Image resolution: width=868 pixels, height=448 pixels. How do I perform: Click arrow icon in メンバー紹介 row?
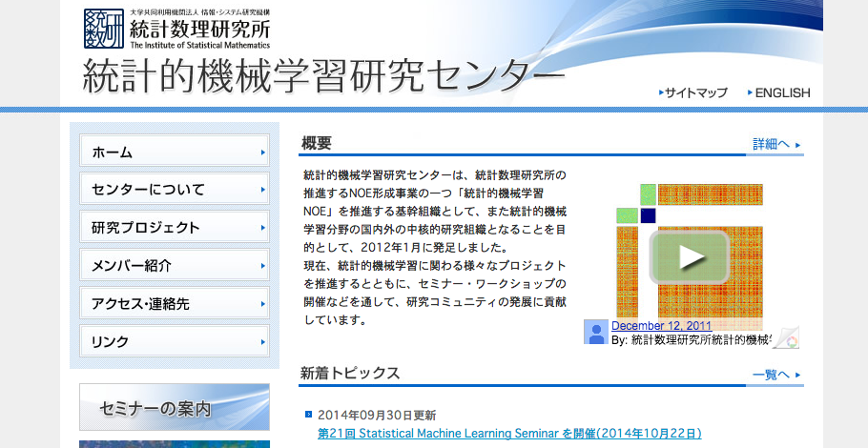click(263, 266)
